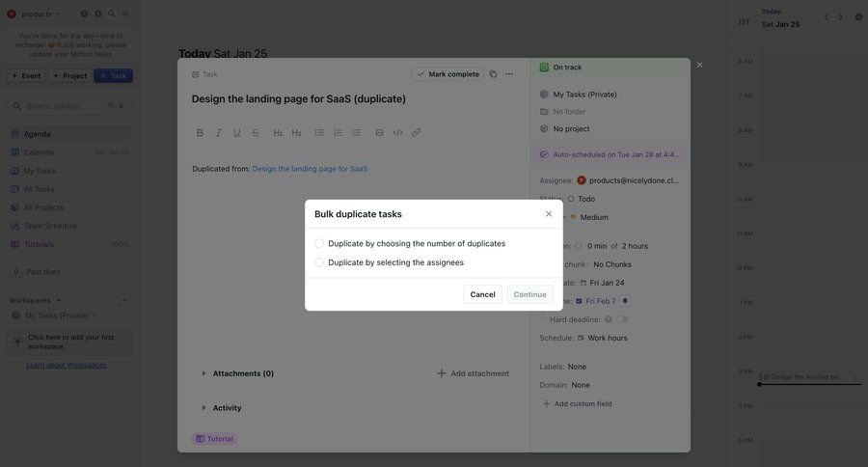Screen dimensions: 868x467
Task: Create a new Project
Action: tap(69, 76)
